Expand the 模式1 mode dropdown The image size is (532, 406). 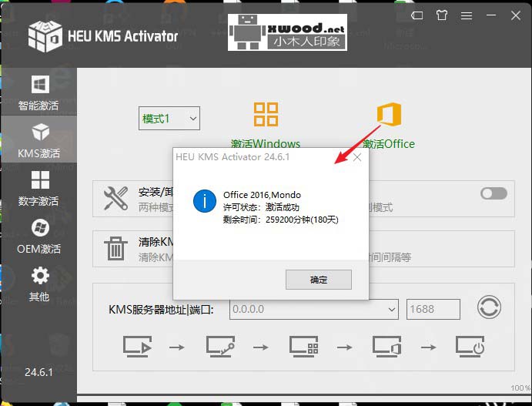click(x=169, y=119)
